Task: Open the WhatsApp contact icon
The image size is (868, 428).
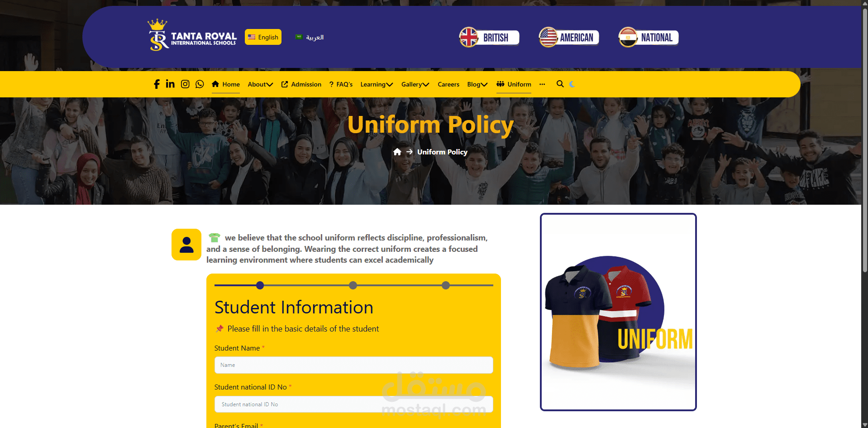Action: tap(200, 84)
